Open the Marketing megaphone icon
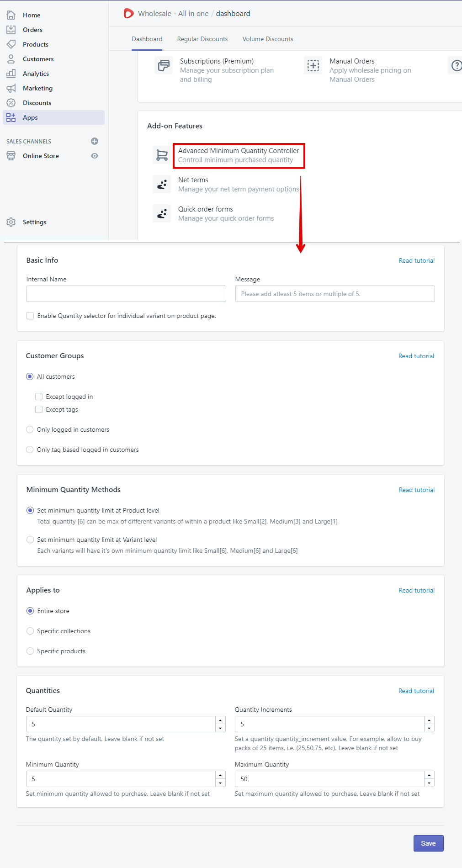 coord(11,88)
